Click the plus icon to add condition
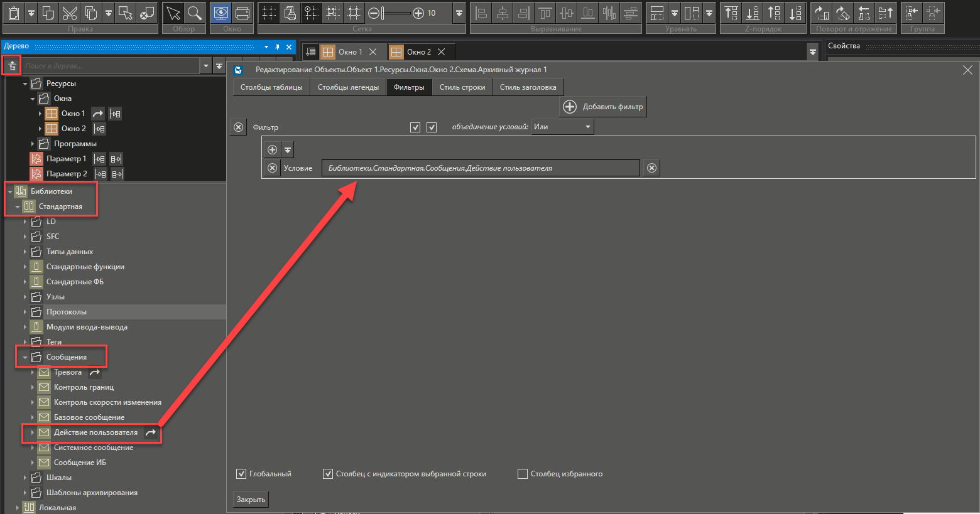This screenshot has width=980, height=514. [272, 149]
